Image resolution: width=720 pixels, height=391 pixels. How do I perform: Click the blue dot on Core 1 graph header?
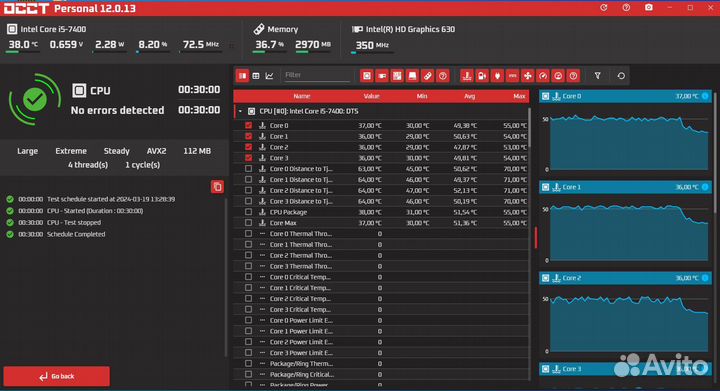pos(705,187)
